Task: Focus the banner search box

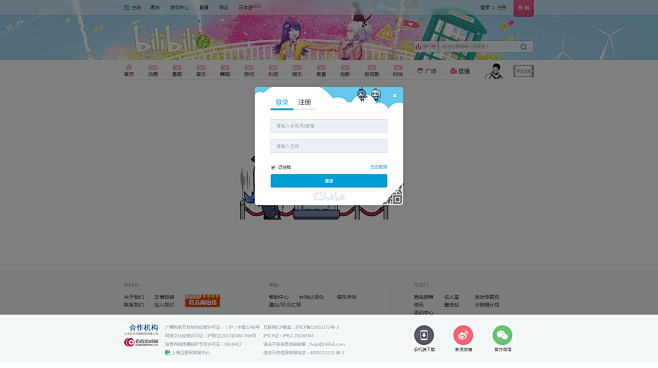Action: point(478,47)
